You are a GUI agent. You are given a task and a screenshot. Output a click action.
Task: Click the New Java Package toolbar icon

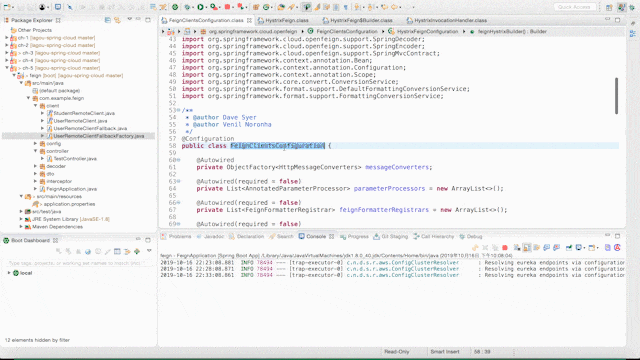(x=255, y=7)
